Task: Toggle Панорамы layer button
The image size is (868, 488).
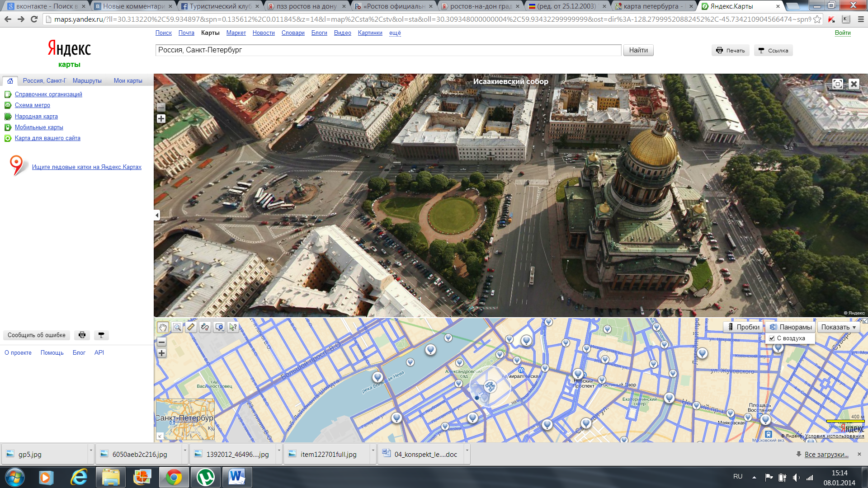Action: point(791,327)
